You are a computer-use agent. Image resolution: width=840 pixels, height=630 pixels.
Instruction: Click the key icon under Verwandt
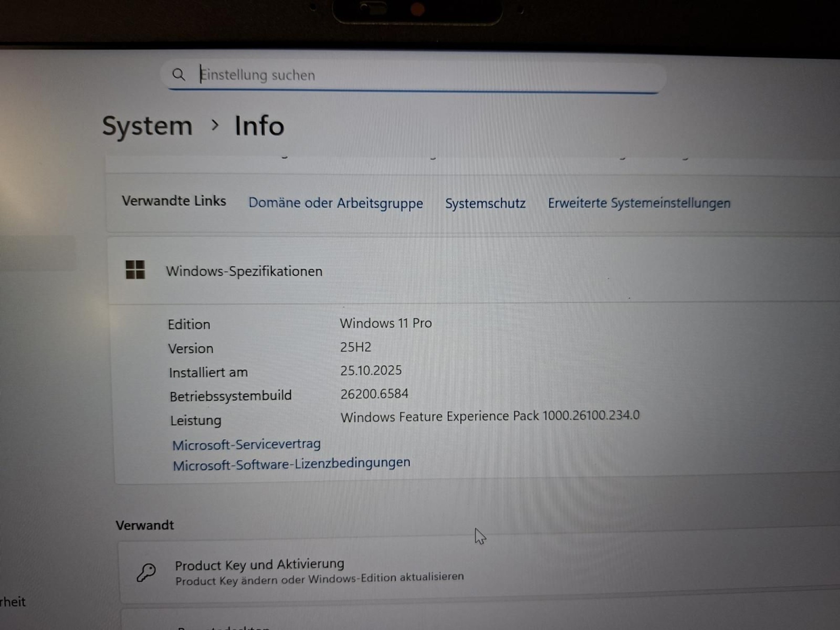pyautogui.click(x=146, y=572)
